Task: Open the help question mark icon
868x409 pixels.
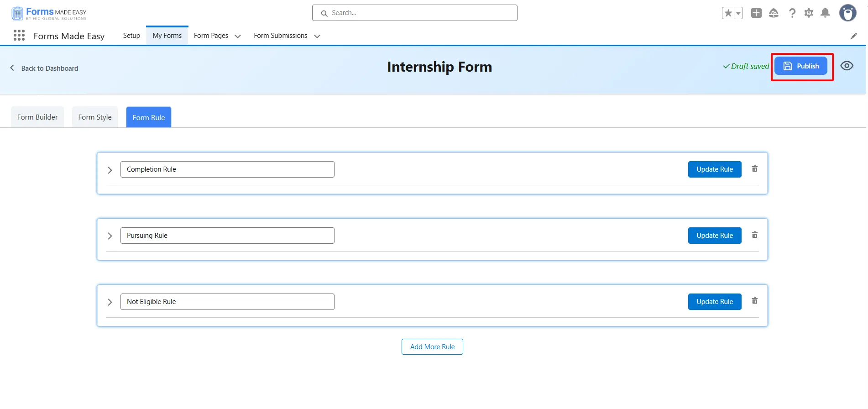Action: pos(792,13)
